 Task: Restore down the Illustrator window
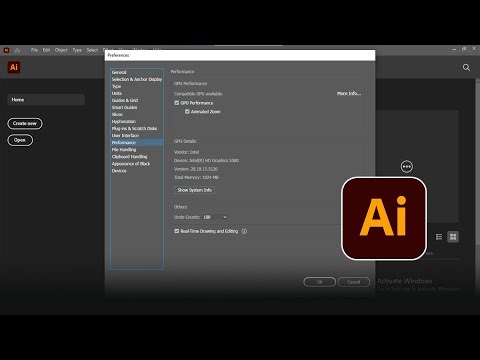coord(464,49)
